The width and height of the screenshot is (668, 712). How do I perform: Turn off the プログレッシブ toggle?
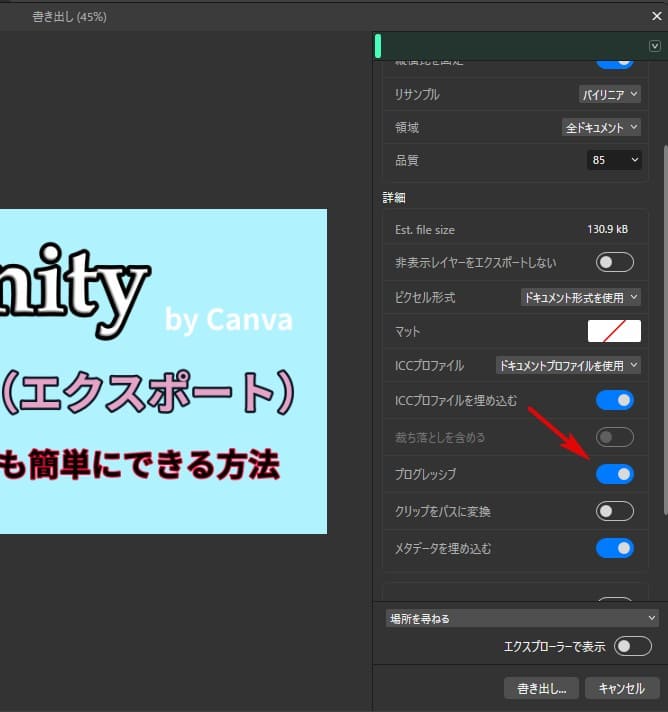coord(615,474)
